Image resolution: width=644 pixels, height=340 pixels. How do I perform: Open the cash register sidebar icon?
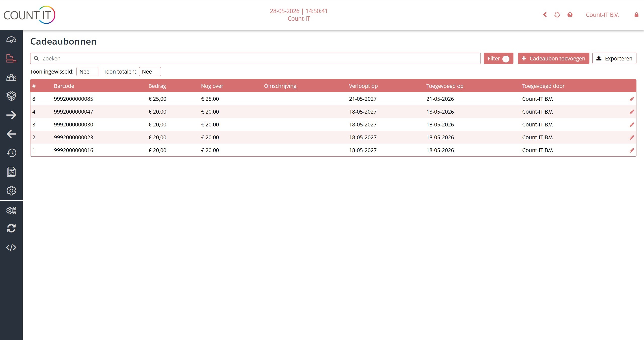11,58
